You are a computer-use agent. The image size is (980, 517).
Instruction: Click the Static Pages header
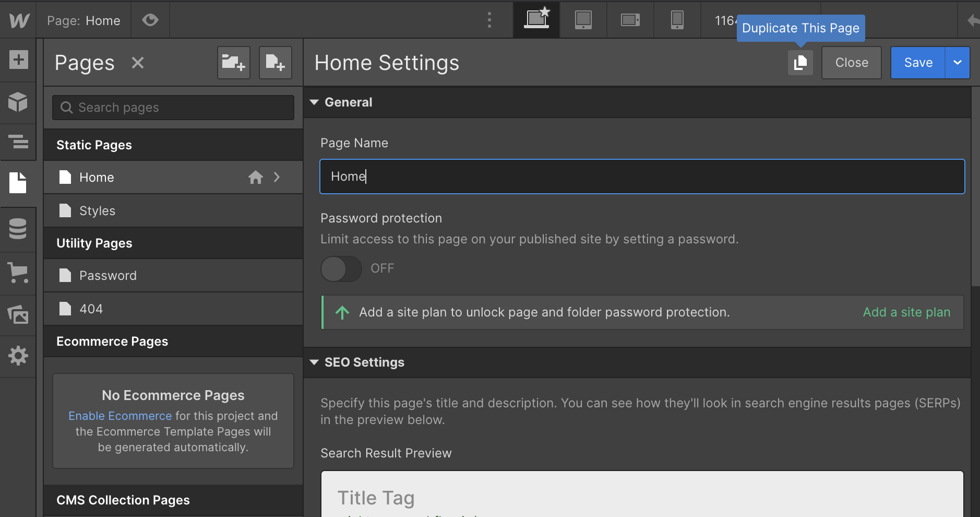(173, 145)
